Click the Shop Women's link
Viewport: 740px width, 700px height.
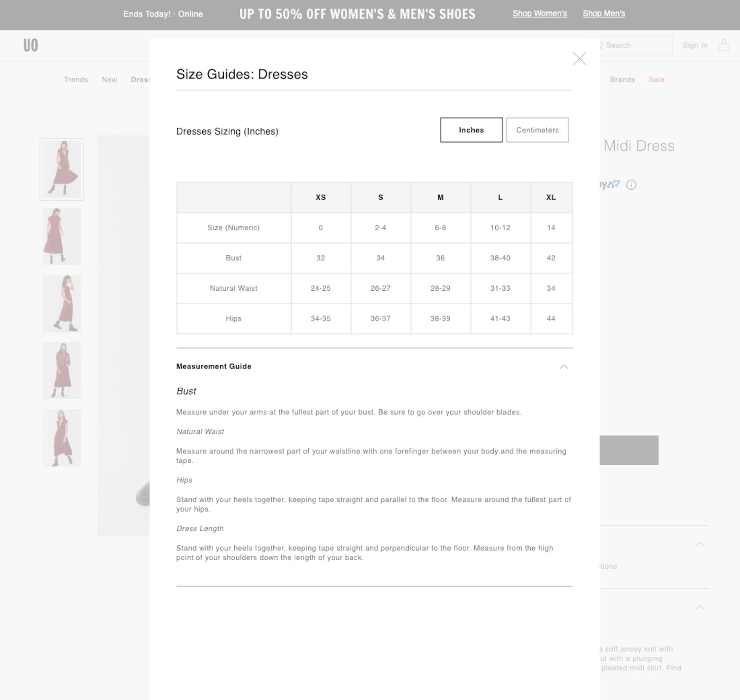click(x=539, y=13)
